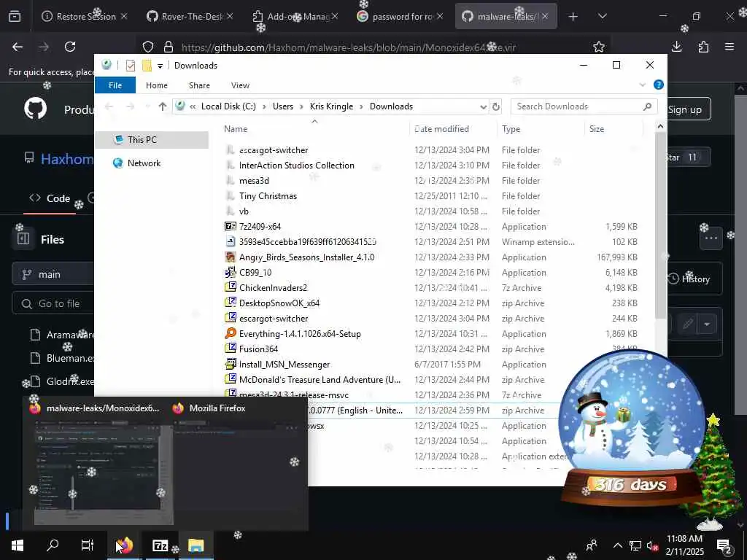
Task: Sort files by Size column
Action: [613, 129]
